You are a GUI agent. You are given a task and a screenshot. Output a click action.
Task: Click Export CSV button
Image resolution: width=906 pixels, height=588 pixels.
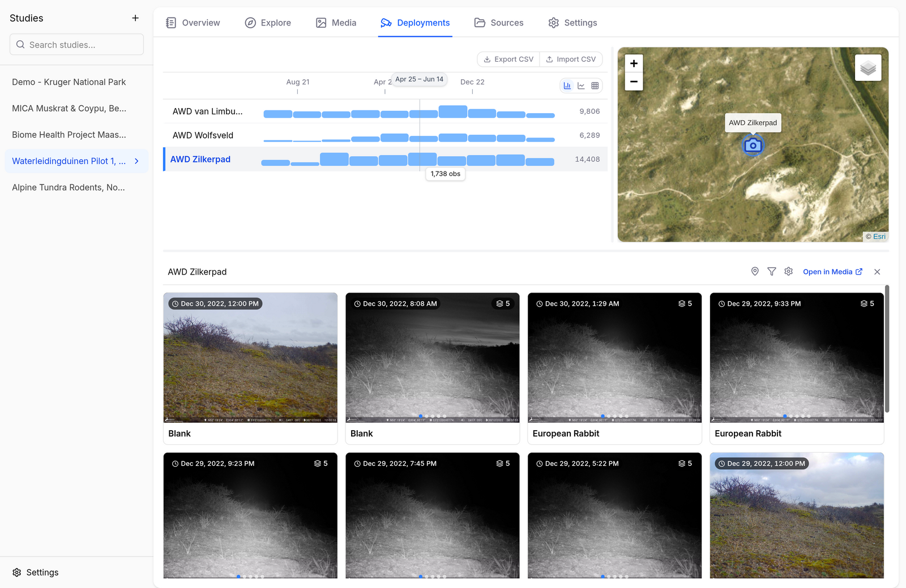coord(508,59)
